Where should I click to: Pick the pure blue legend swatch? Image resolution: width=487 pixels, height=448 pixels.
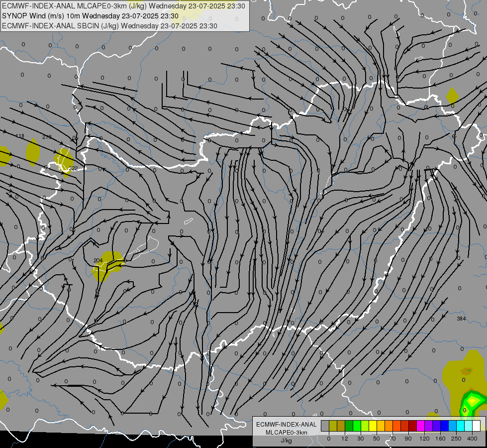[445, 426]
